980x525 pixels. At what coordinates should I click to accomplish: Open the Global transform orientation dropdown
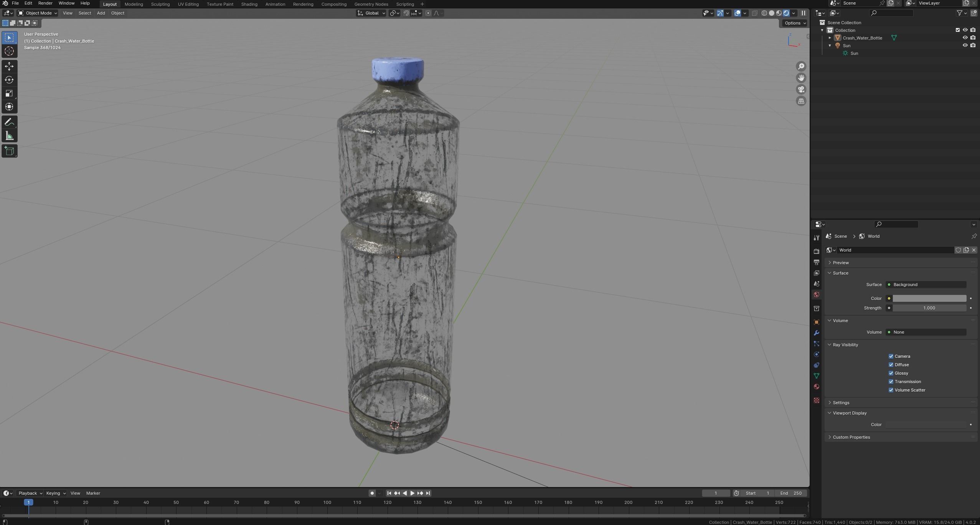(x=371, y=13)
